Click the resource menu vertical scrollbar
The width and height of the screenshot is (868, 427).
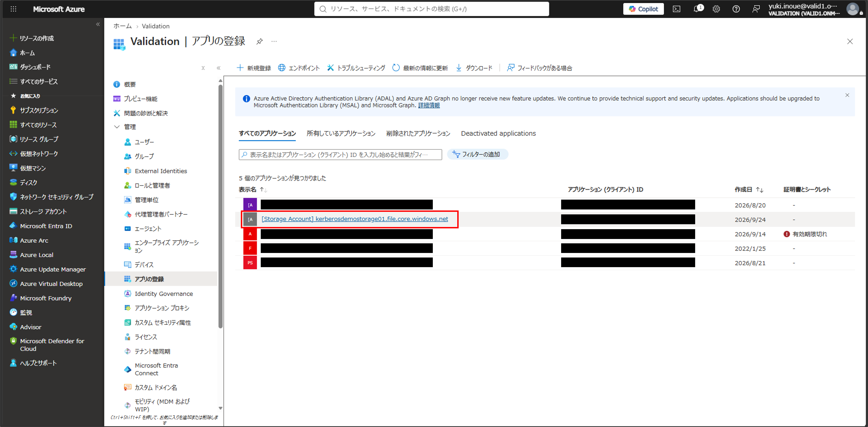220,206
